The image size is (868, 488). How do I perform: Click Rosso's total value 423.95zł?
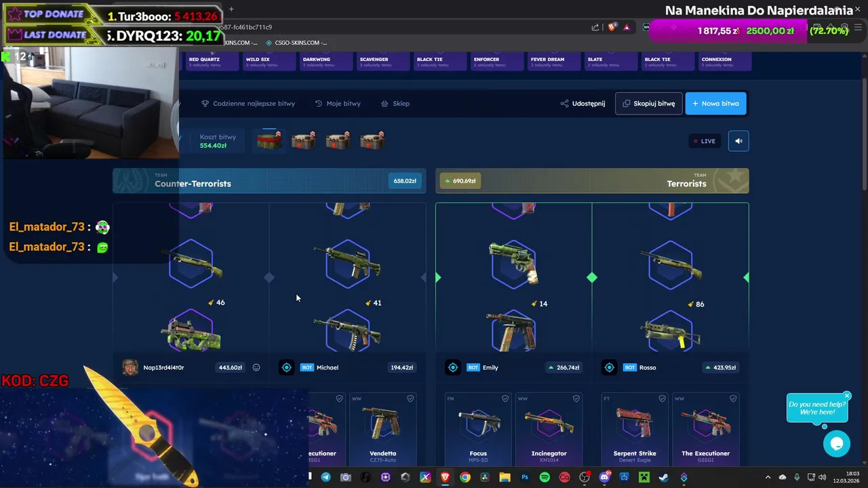(721, 367)
